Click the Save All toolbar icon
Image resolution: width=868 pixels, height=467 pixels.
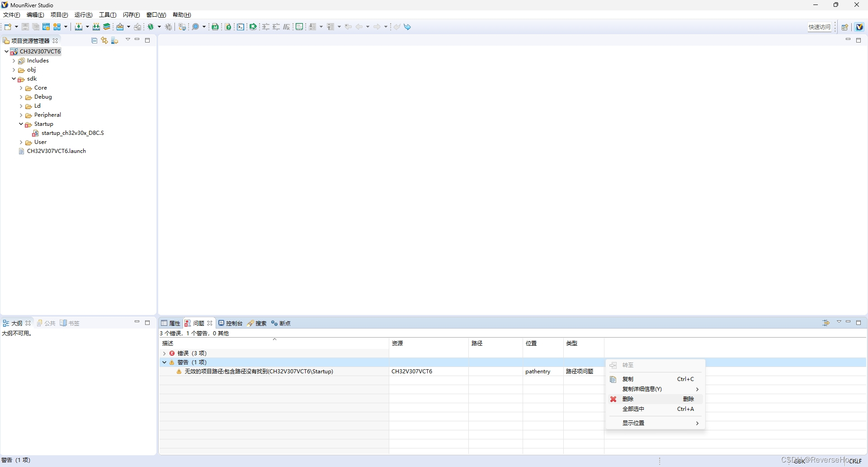[x=36, y=27]
